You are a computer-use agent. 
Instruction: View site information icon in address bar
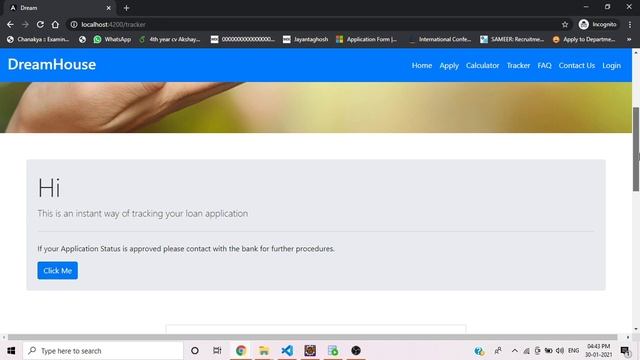74,24
